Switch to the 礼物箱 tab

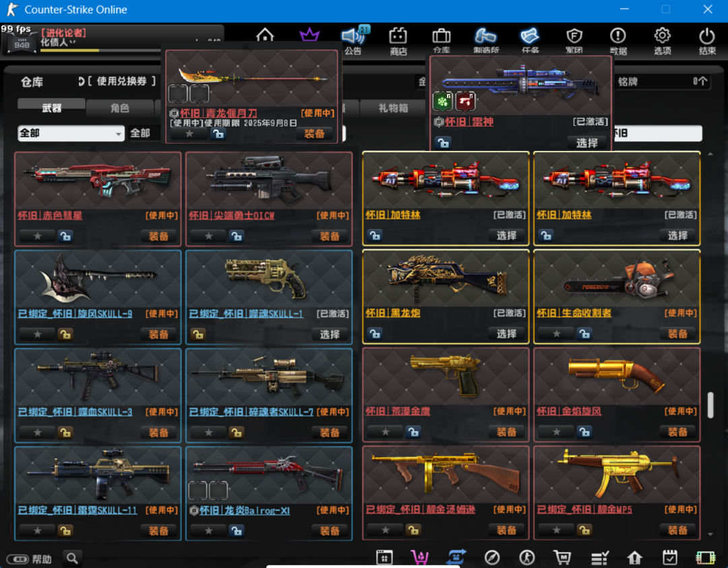[393, 108]
